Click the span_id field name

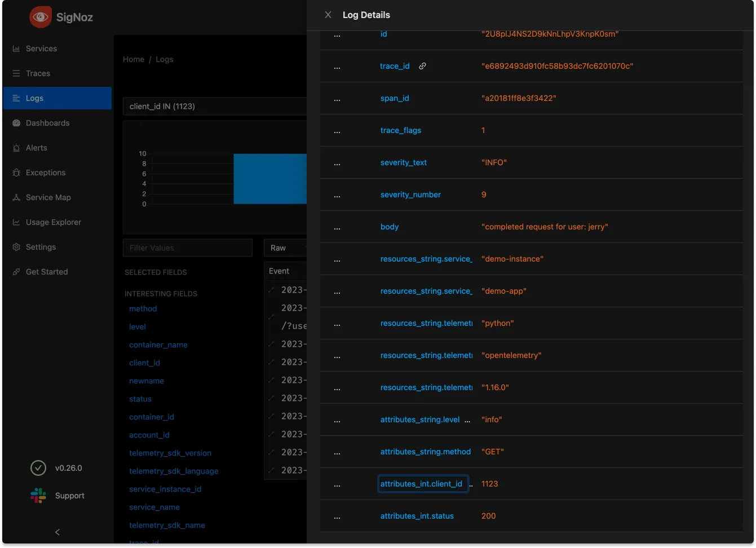click(x=395, y=98)
